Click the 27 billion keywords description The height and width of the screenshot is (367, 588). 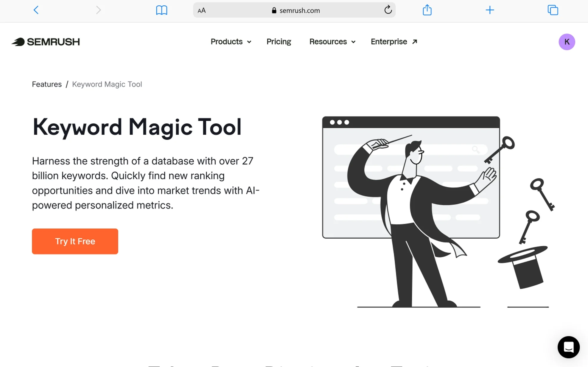[146, 183]
